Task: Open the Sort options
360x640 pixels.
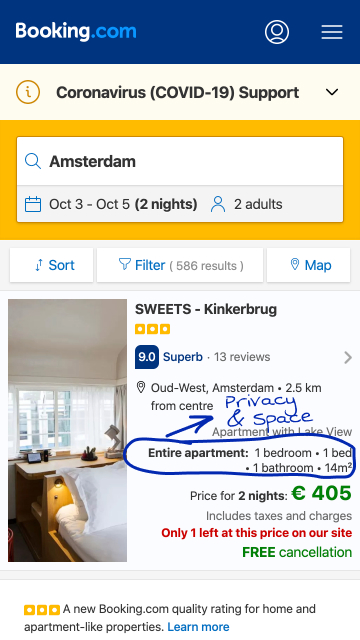Action: 51,265
